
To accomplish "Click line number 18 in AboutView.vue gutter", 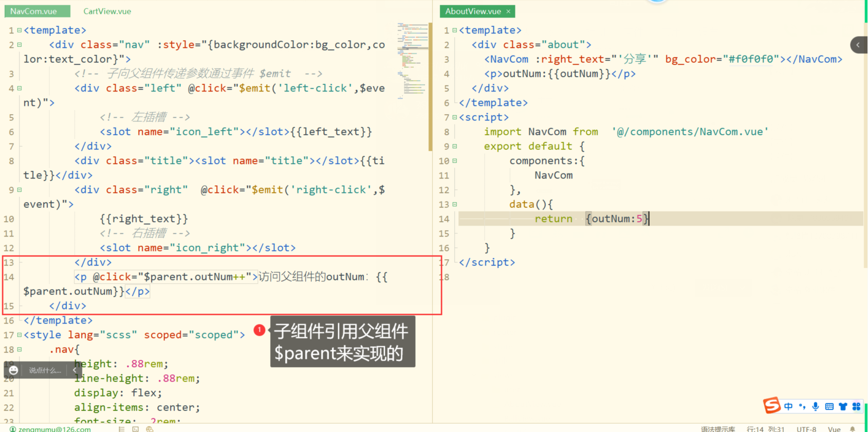I will (x=445, y=277).
